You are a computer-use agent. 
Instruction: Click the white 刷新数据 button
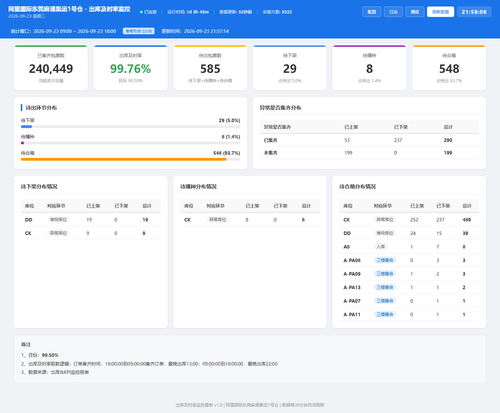pyautogui.click(x=440, y=12)
